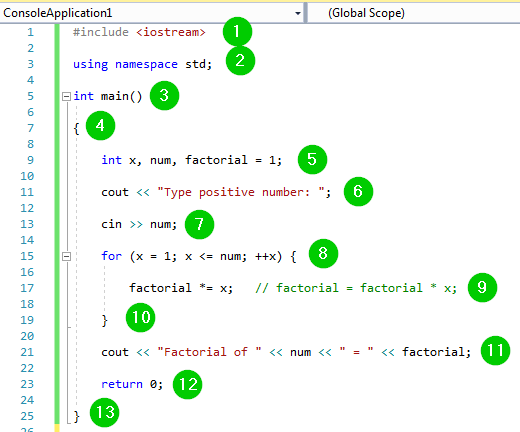Click green annotation marker 8

323,253
